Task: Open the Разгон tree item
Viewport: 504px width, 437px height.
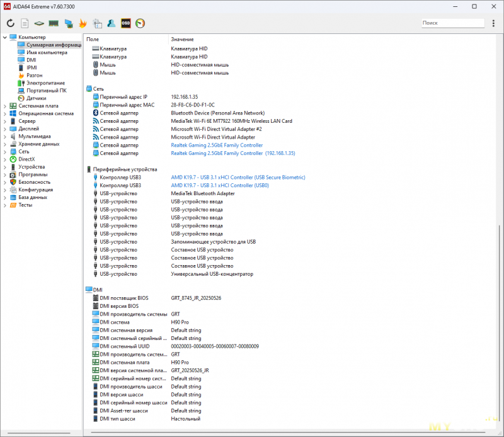Action: [x=35, y=75]
